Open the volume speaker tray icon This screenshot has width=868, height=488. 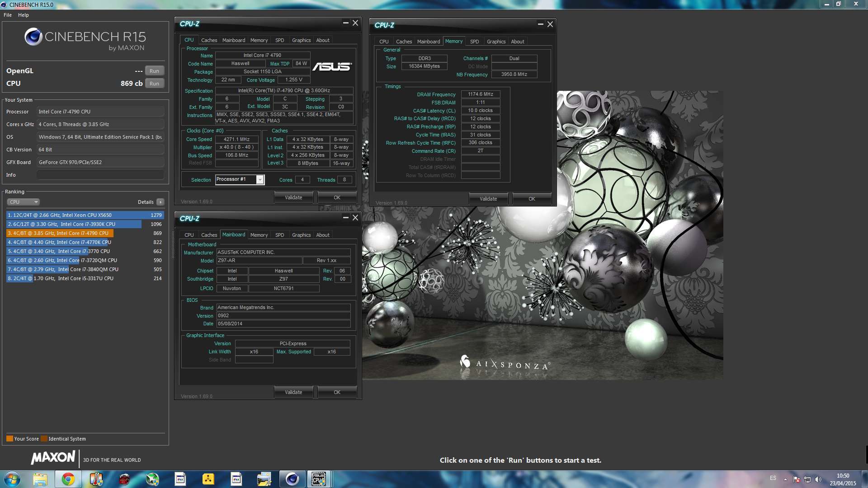click(x=818, y=479)
